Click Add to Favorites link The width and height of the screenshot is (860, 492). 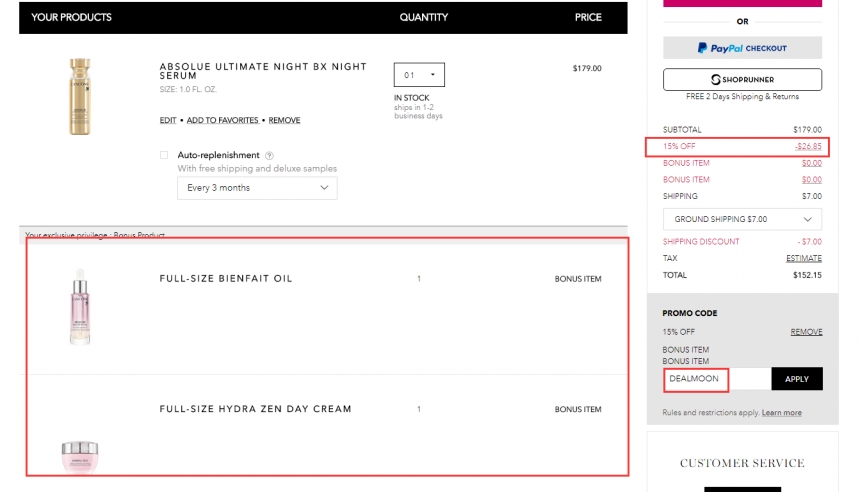point(223,120)
